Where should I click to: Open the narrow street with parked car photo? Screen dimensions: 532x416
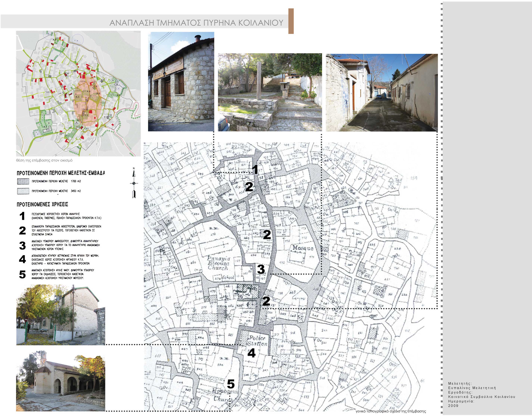(382, 93)
